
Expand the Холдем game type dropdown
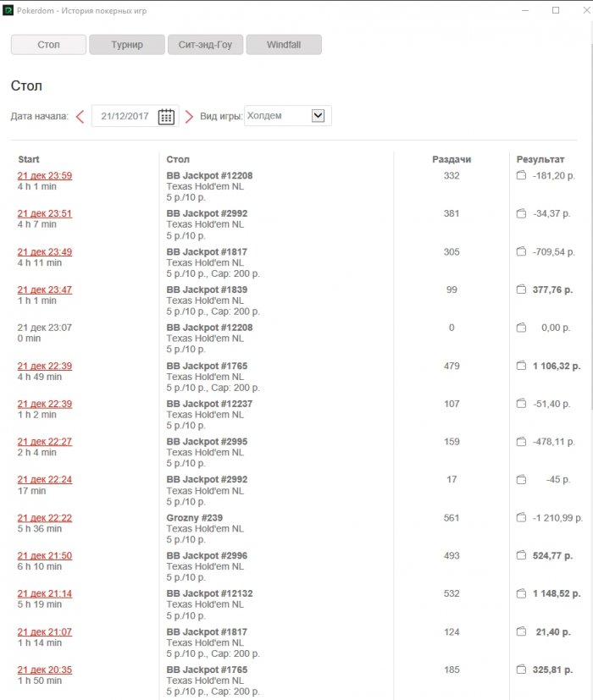[318, 116]
